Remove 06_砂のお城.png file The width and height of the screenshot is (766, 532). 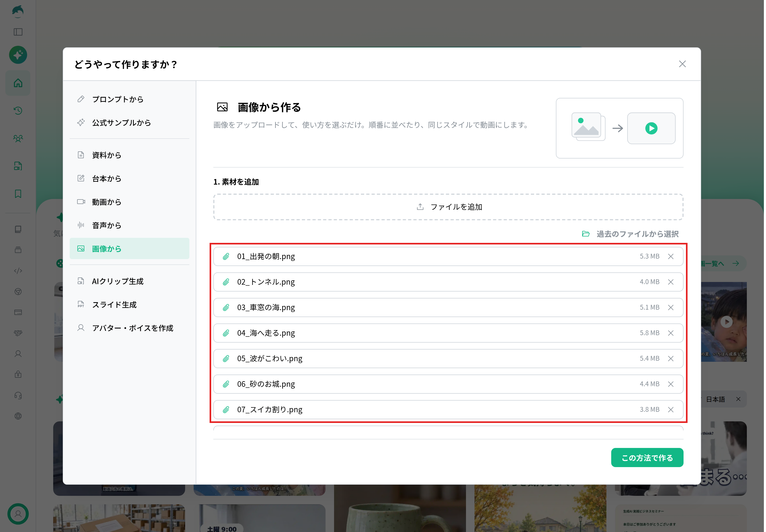pos(671,384)
